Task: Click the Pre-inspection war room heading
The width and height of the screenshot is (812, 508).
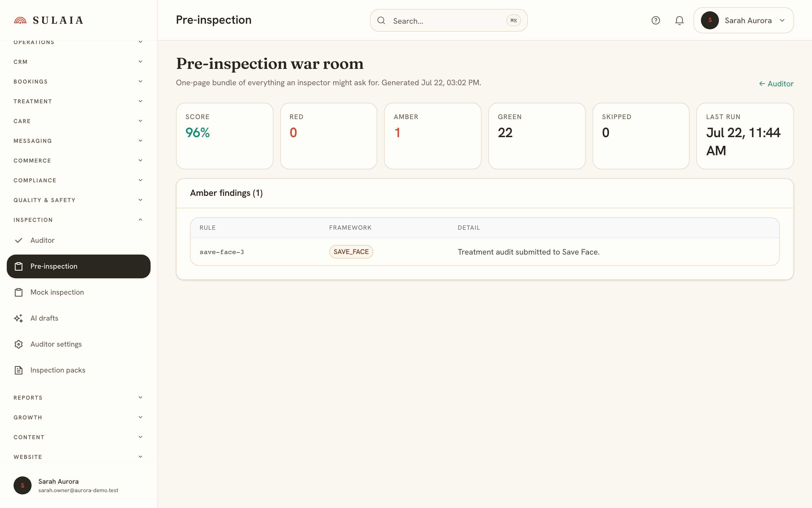Action: pyautogui.click(x=270, y=64)
